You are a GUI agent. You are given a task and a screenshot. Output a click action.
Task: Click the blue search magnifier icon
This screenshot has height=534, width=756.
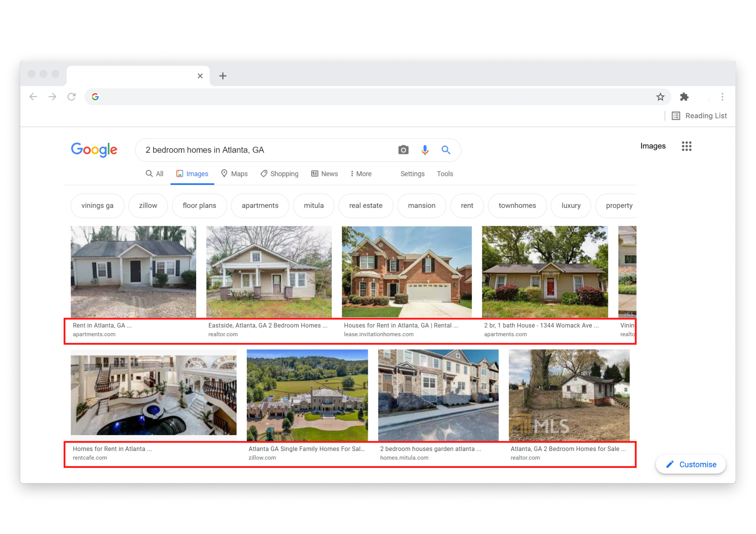[446, 150]
